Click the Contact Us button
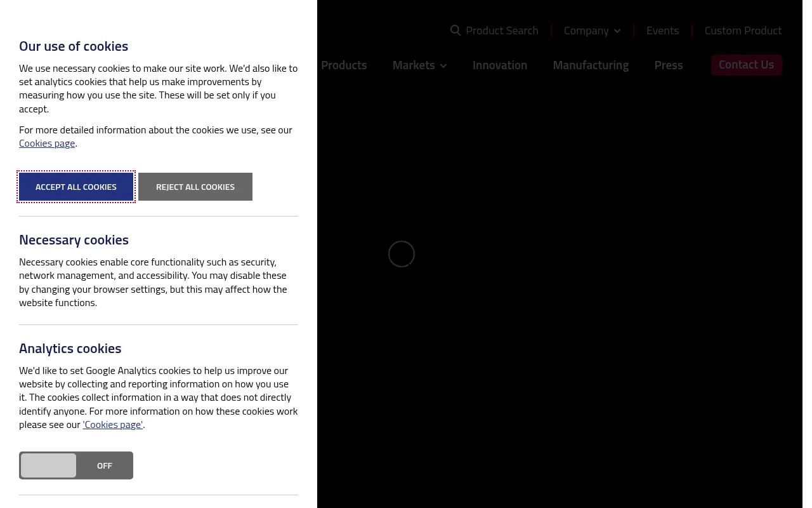The width and height of the screenshot is (812, 508). (746, 65)
